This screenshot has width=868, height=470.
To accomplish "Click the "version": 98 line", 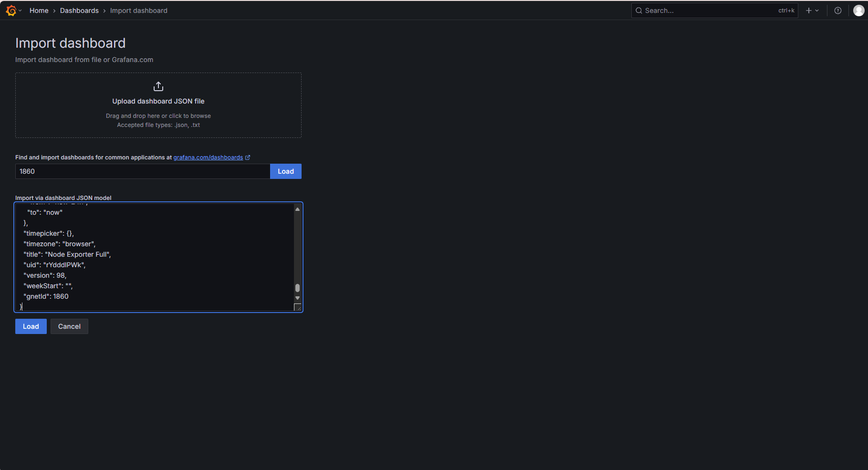I will 45,275.
